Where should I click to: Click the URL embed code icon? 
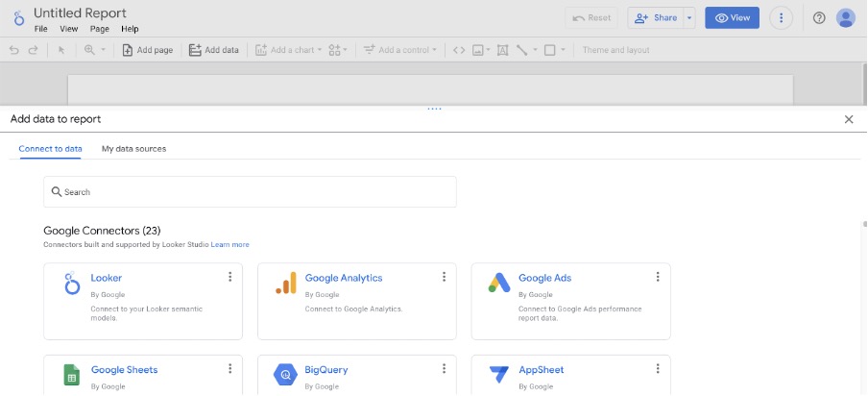(x=459, y=50)
